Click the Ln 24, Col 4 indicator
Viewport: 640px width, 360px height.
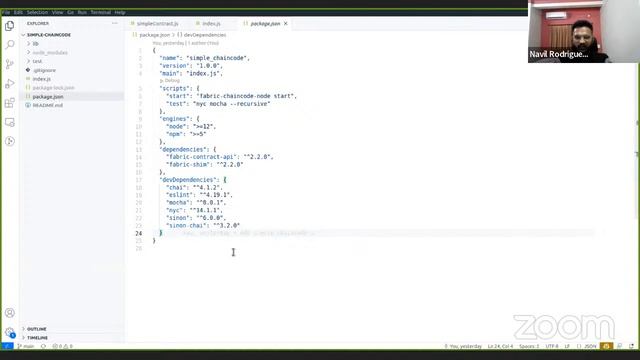[500, 346]
